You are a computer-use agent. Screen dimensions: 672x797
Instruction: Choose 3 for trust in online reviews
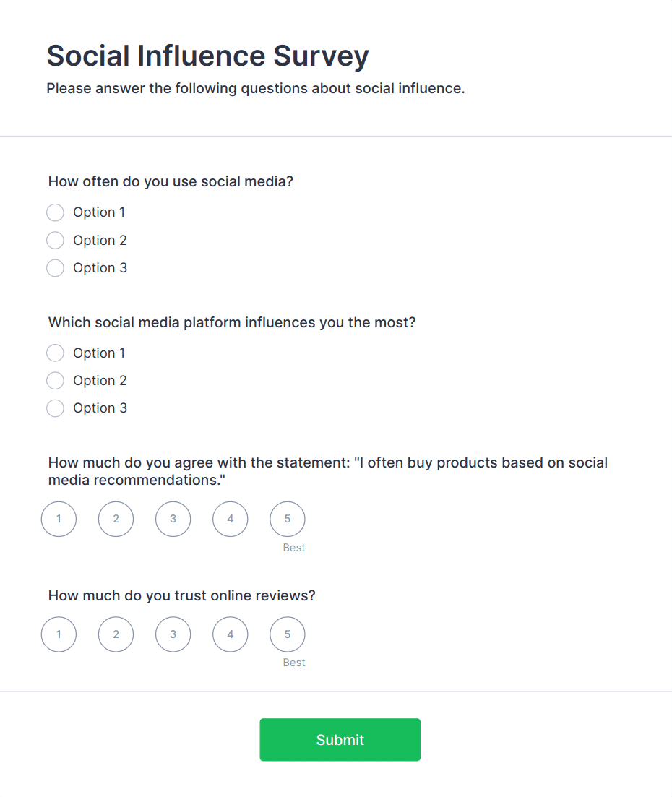pyautogui.click(x=173, y=634)
